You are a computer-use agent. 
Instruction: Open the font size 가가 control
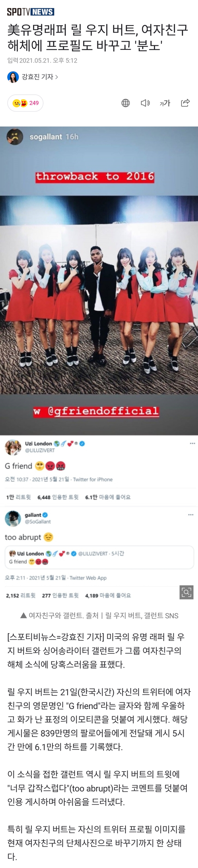pos(165,103)
